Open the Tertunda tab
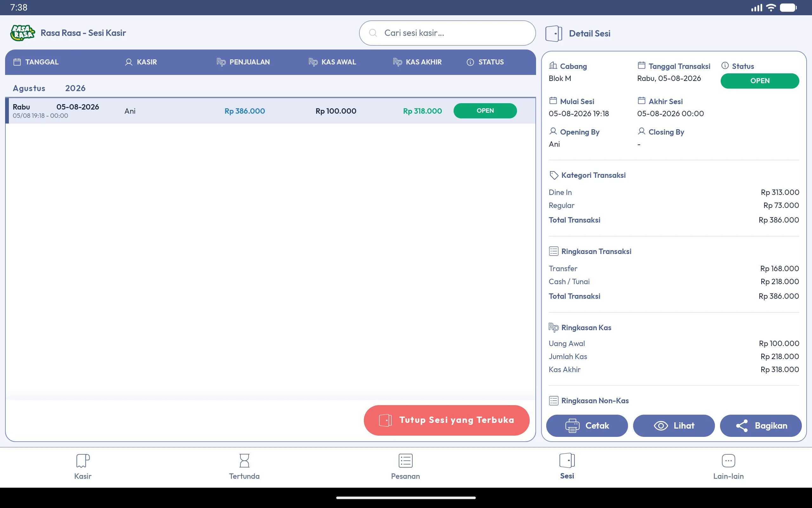 pos(244,467)
